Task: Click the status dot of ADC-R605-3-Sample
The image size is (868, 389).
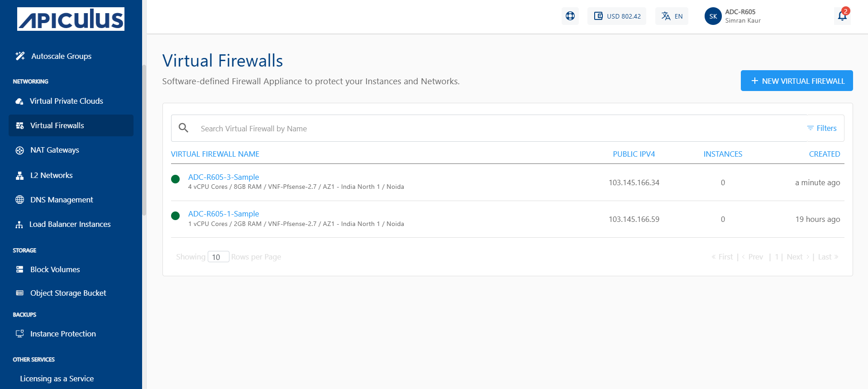Action: click(x=176, y=179)
